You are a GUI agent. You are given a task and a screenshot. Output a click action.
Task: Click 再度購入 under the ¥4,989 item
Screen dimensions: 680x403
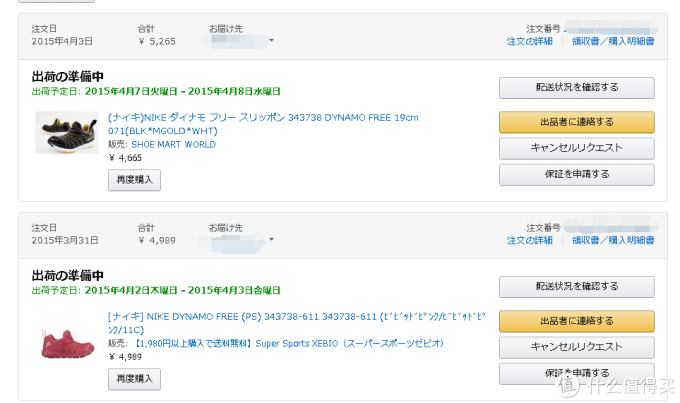pyautogui.click(x=134, y=379)
